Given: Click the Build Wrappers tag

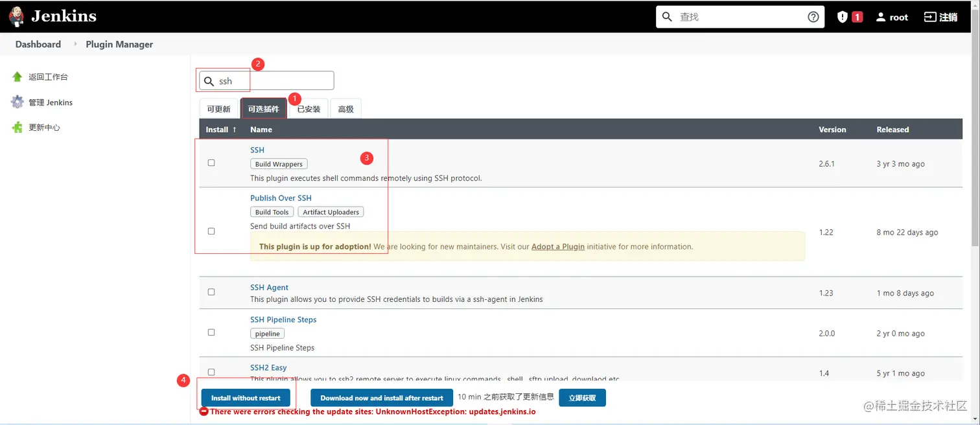Looking at the screenshot, I should pos(279,164).
